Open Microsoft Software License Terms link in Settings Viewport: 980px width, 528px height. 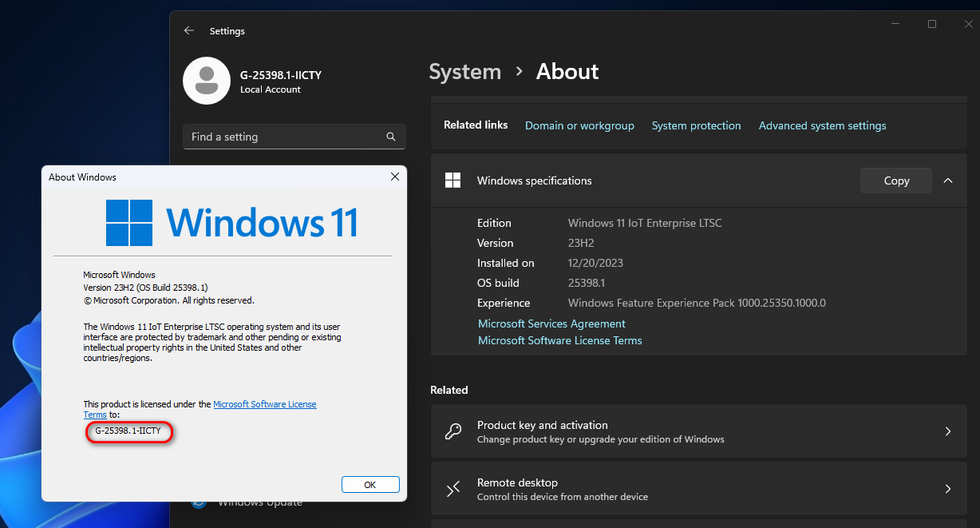click(x=560, y=340)
